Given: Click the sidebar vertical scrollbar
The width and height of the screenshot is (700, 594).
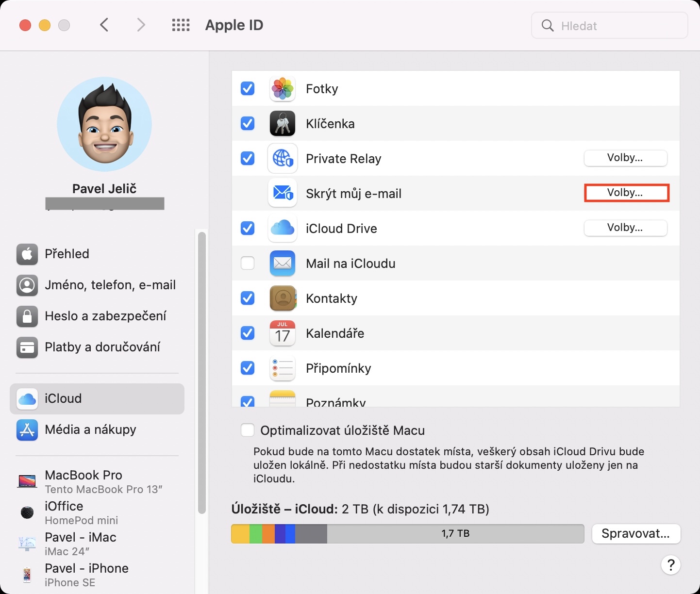Looking at the screenshot, I should (x=202, y=373).
